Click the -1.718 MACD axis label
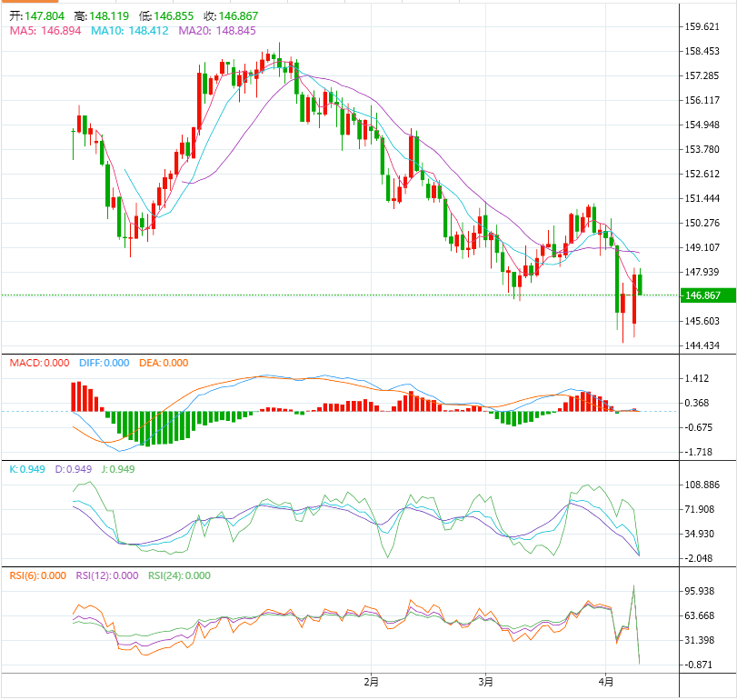Screen dimensions: 737x700 [x=698, y=452]
